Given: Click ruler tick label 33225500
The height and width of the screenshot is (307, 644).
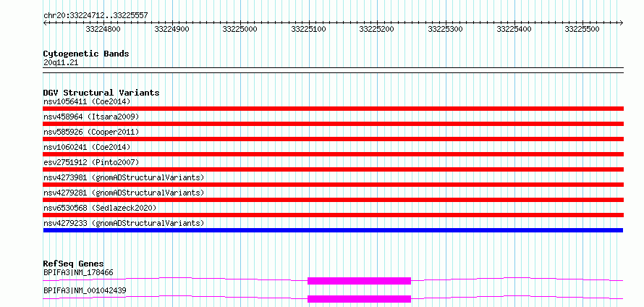Looking at the screenshot, I should (582, 29).
